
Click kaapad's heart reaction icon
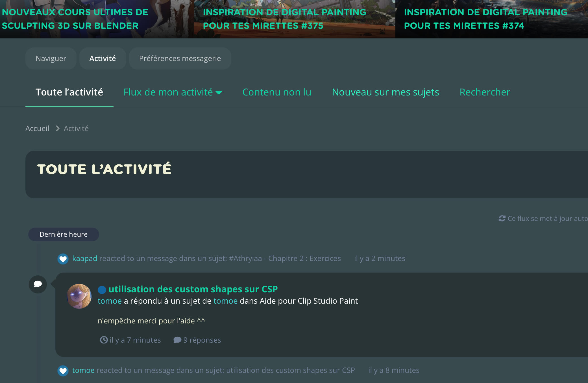click(63, 259)
